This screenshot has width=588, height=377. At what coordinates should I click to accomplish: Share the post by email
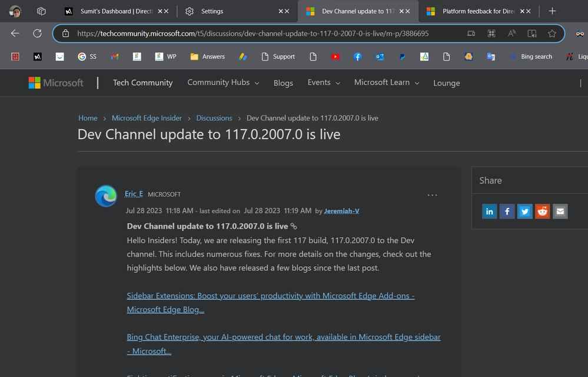coord(560,211)
